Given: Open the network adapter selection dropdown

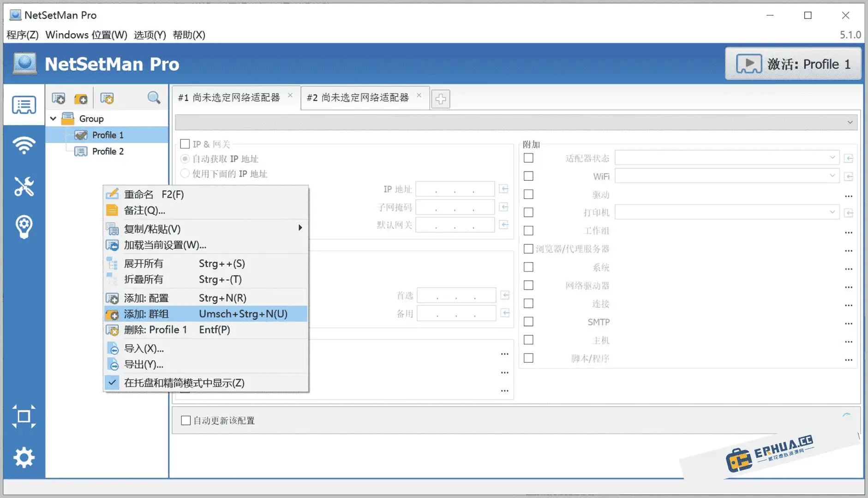Looking at the screenshot, I should click(516, 122).
